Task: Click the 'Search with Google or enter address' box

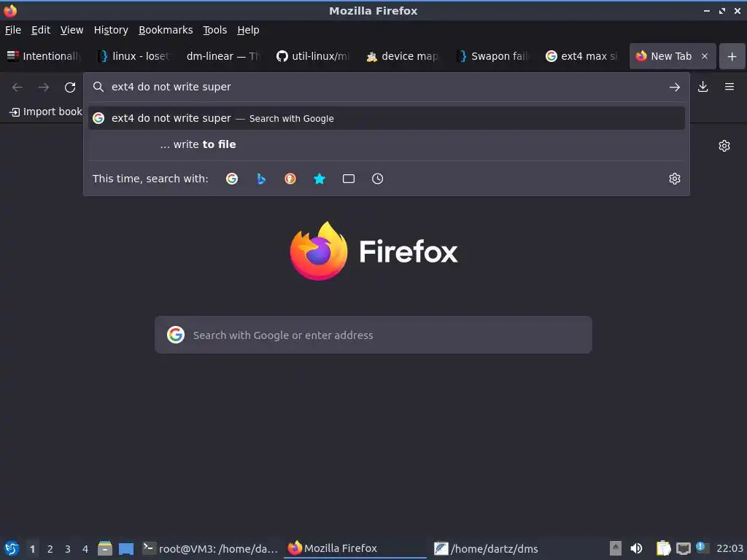Action: (x=373, y=335)
